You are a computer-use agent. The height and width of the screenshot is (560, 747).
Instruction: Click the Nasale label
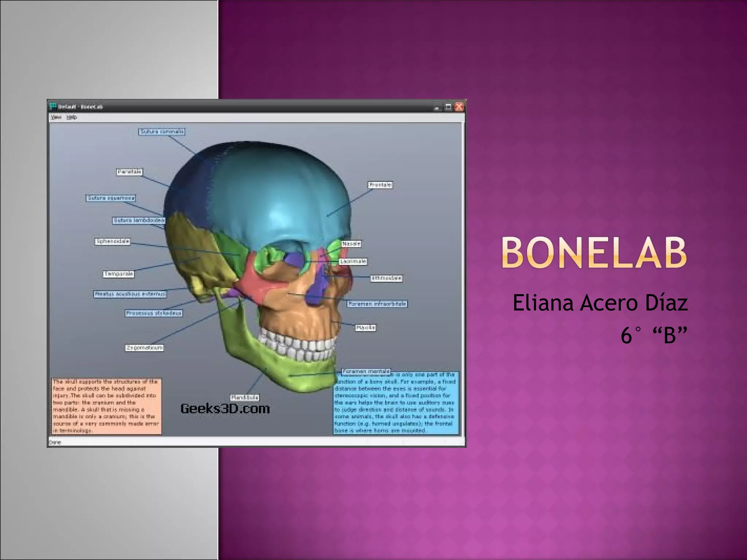pos(351,244)
